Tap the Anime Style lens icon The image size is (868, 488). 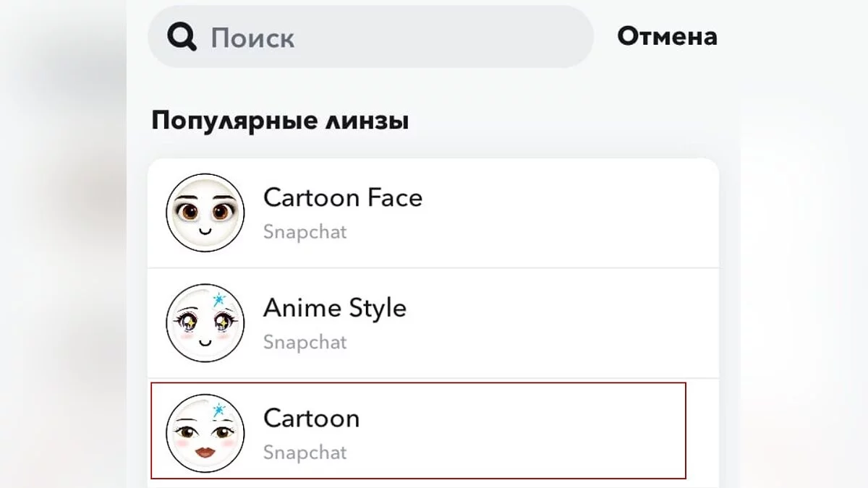point(205,322)
